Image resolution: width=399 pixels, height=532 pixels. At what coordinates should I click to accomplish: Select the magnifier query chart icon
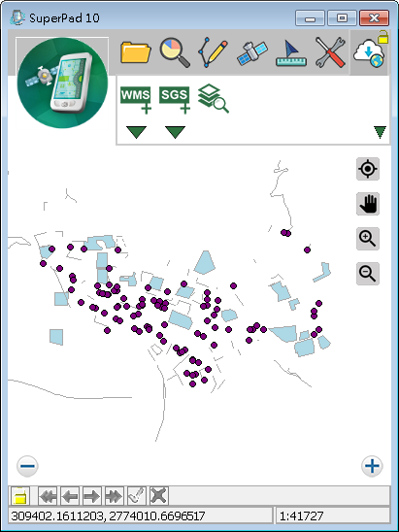pos(175,51)
